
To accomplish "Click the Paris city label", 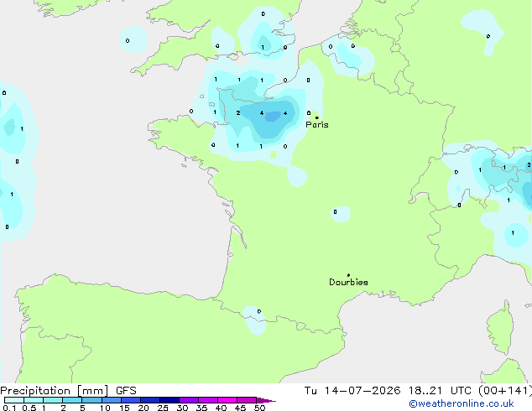I will [317, 125].
